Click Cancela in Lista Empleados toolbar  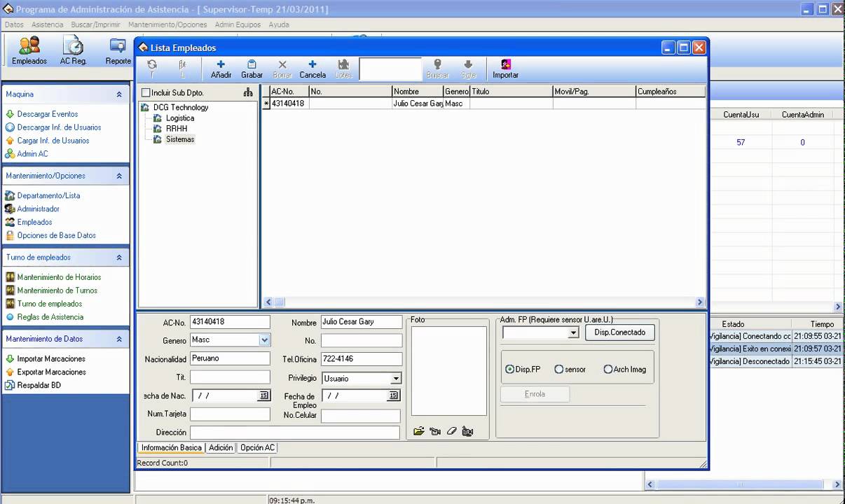pyautogui.click(x=312, y=69)
